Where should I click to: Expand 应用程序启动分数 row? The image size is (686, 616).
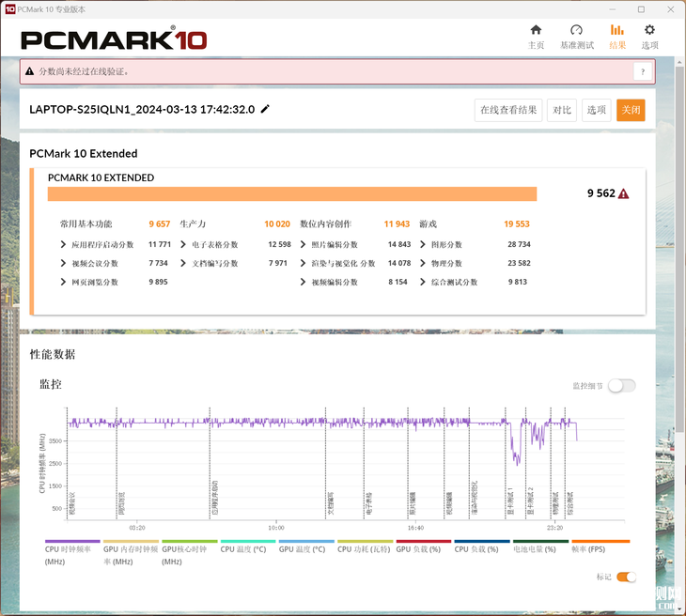pos(64,244)
